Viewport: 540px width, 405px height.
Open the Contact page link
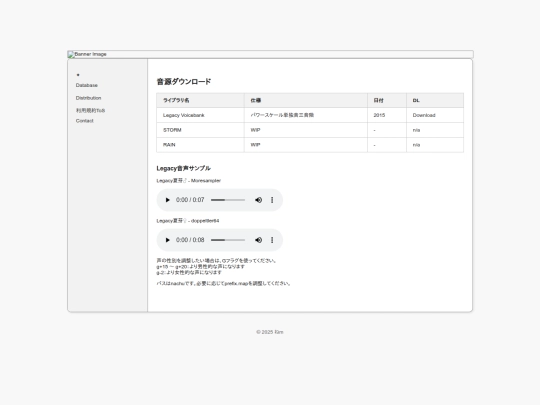click(x=85, y=121)
